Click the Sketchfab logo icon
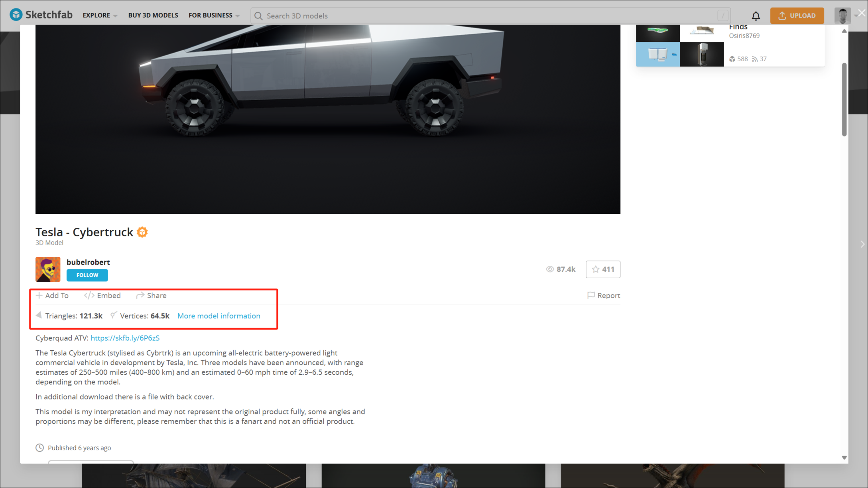This screenshot has width=868, height=488. 16,15
